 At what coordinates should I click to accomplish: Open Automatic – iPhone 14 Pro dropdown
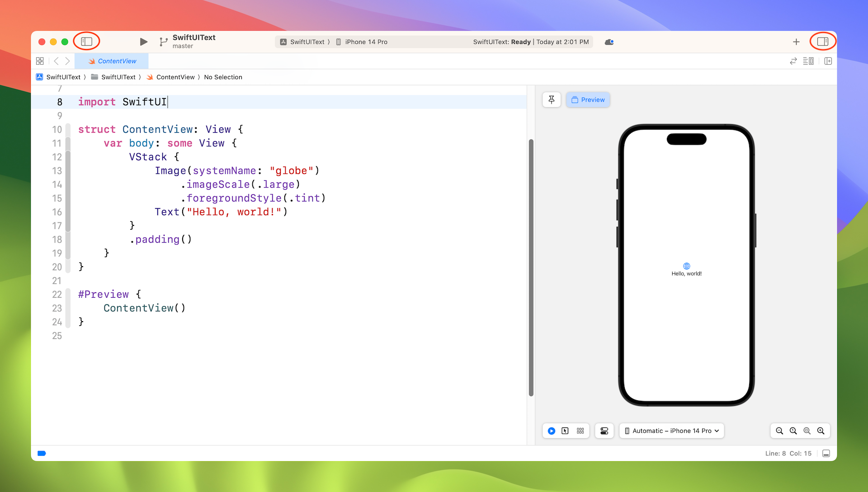(672, 431)
